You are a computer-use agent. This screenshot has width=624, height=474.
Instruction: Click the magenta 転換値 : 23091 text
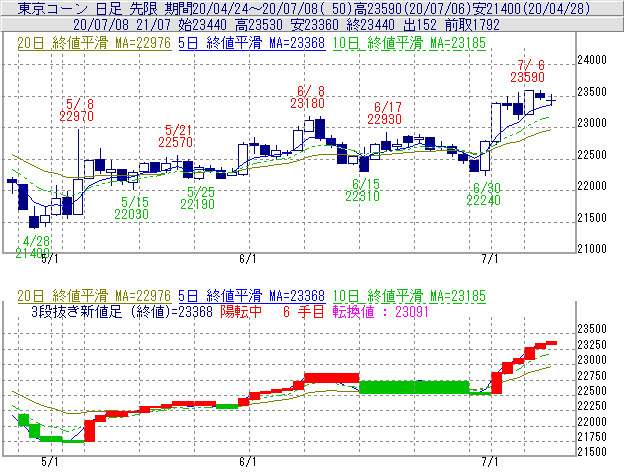[380, 312]
